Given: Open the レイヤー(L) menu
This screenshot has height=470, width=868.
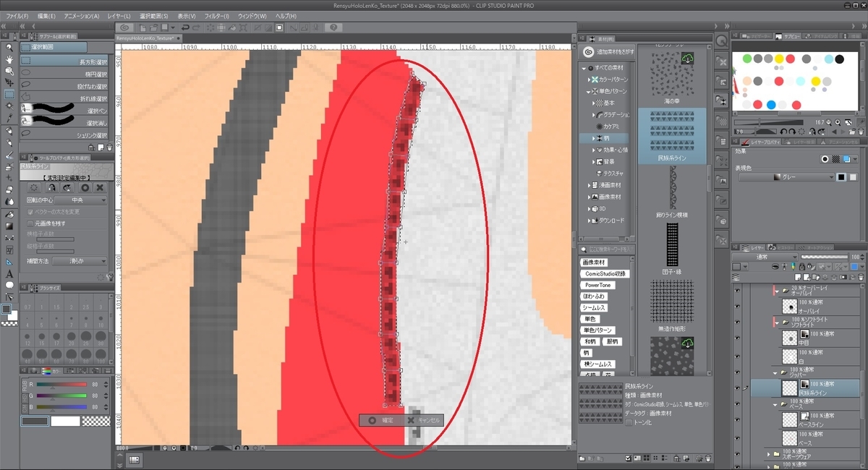Looking at the screenshot, I should point(118,15).
